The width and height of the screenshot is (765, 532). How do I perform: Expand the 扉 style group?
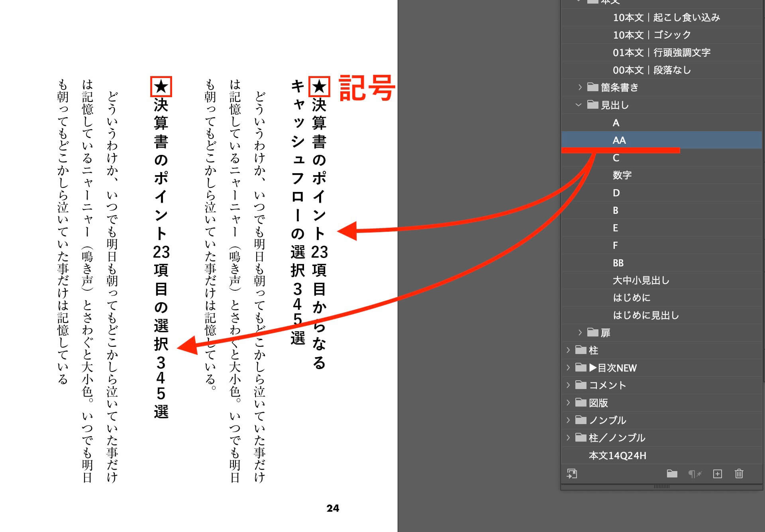point(580,332)
